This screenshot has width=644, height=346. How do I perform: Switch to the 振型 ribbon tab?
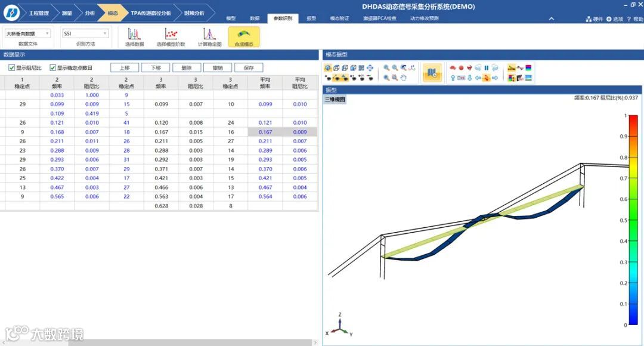[x=311, y=18]
